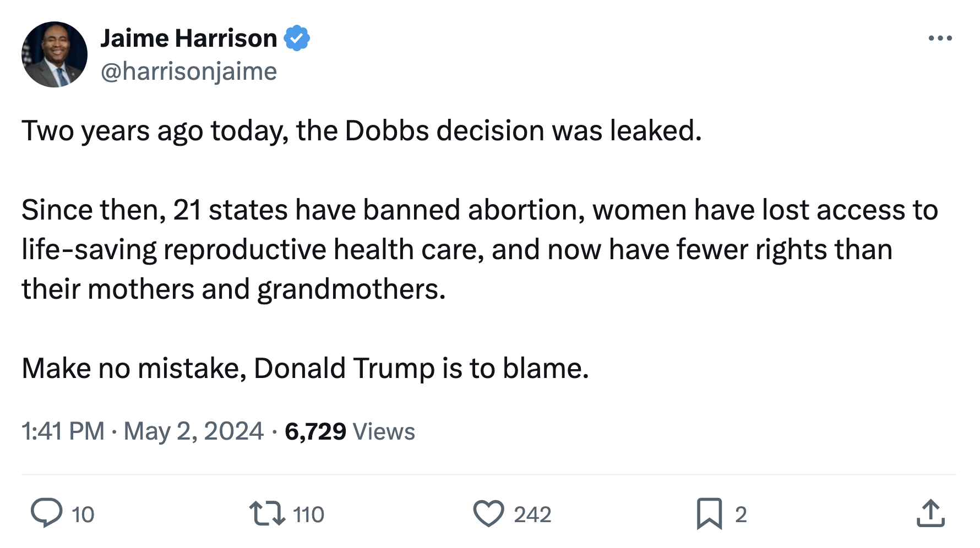Bookmark this tweet using the bookmark icon
Viewport: 980px width, 548px height.
pyautogui.click(x=709, y=514)
